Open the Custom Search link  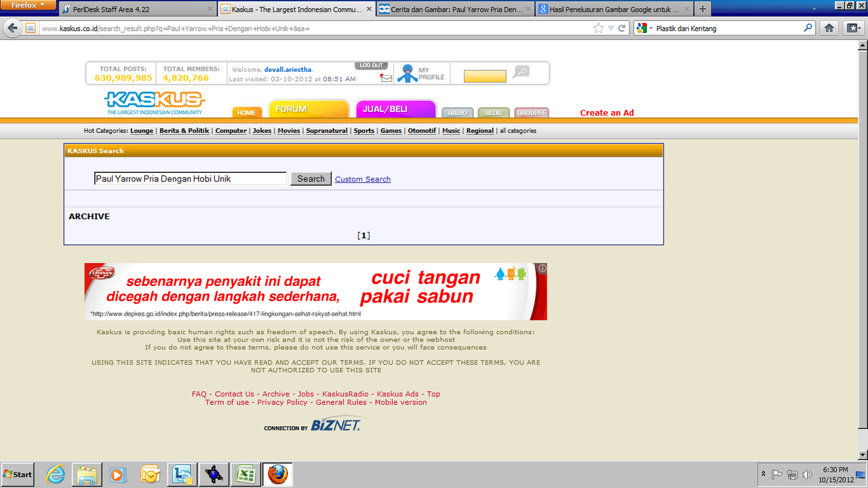(x=362, y=178)
